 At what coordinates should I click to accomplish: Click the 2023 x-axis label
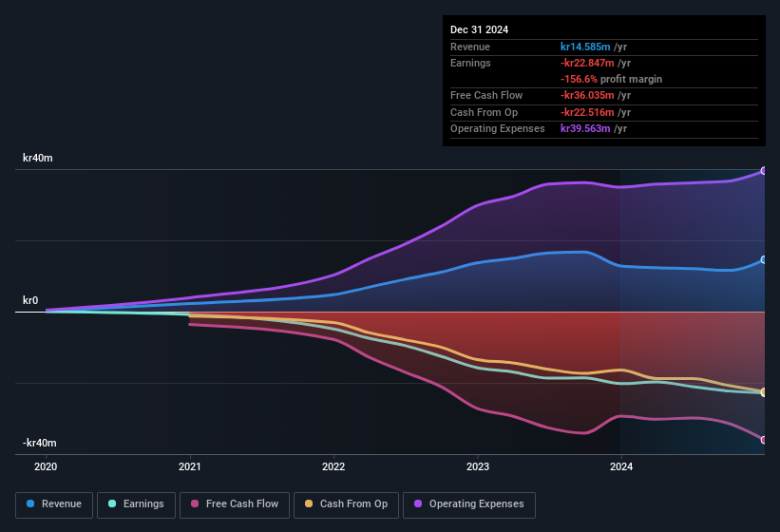(478, 466)
